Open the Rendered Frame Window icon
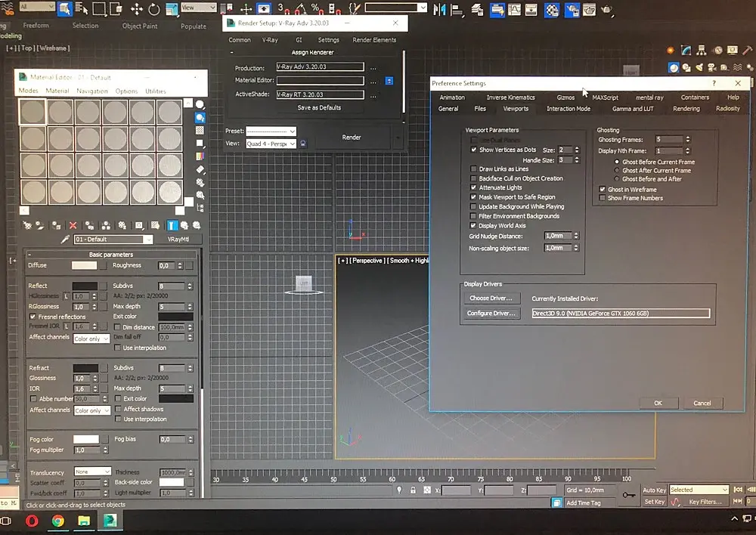Image resolution: width=756 pixels, height=535 pixels. pyautogui.click(x=589, y=9)
